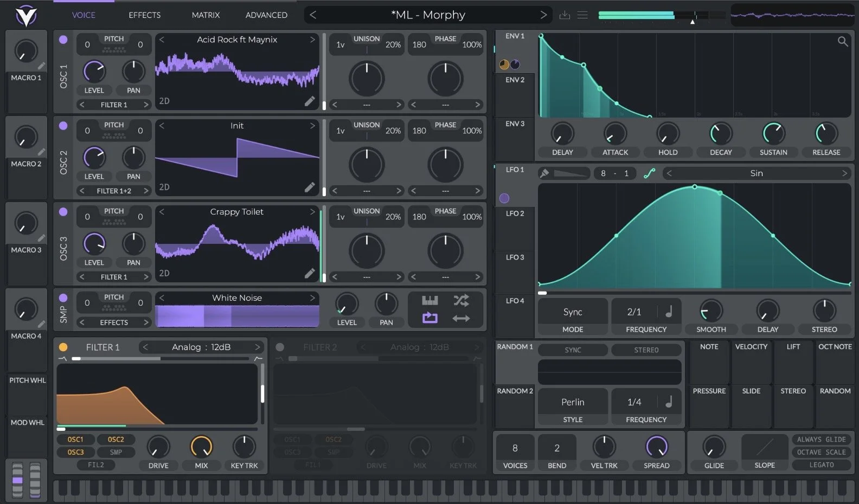Click the sample keytrack piano icon
The width and height of the screenshot is (859, 504).
coord(430,300)
